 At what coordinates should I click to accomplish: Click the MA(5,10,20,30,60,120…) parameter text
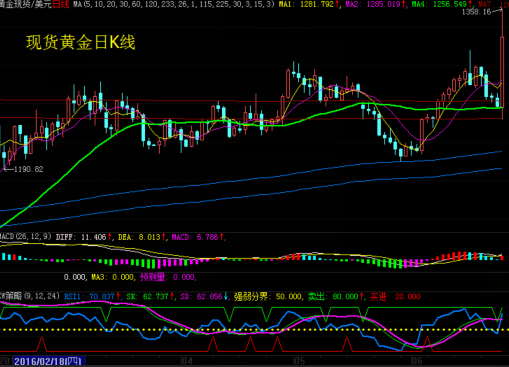(x=174, y=4)
